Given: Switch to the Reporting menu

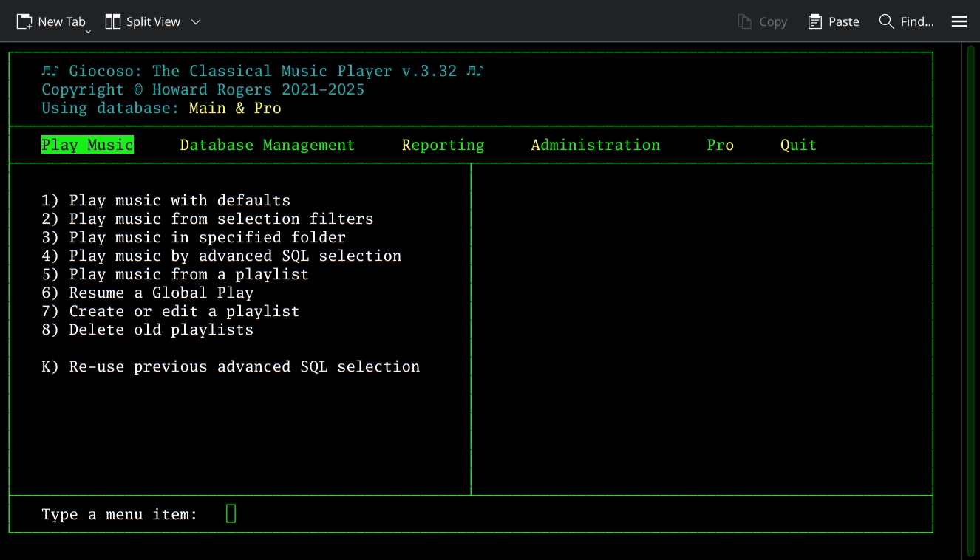Looking at the screenshot, I should (443, 144).
